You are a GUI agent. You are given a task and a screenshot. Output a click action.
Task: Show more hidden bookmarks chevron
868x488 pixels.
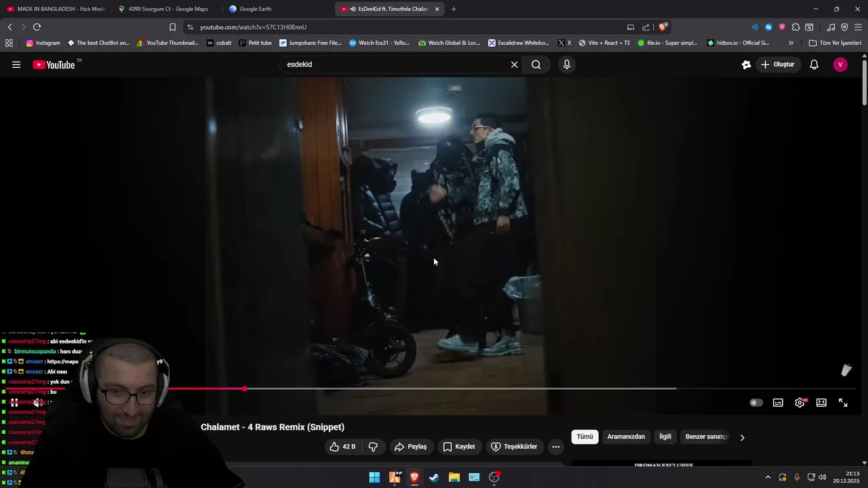coord(791,43)
